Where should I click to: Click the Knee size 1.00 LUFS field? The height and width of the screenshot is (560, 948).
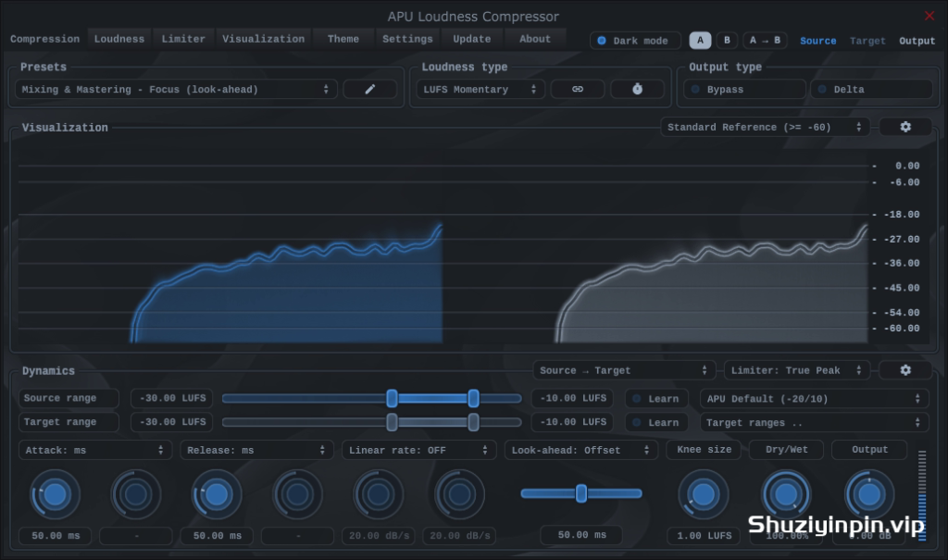click(704, 535)
